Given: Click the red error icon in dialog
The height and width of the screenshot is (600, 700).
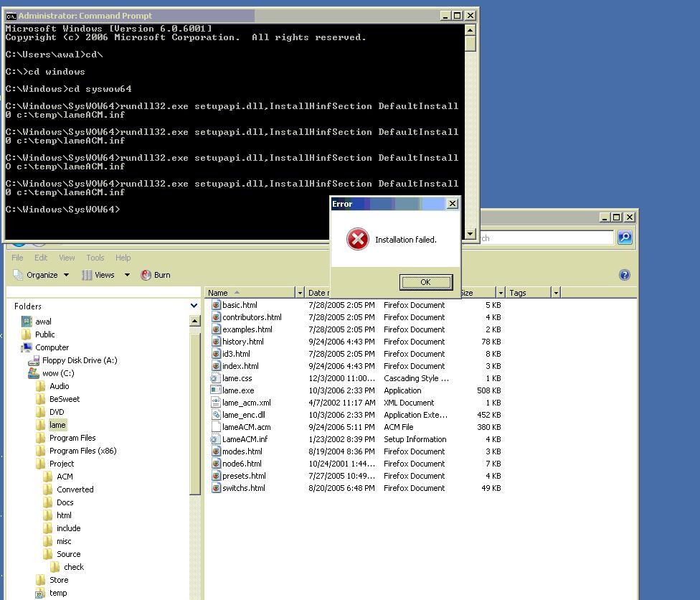Looking at the screenshot, I should point(358,239).
